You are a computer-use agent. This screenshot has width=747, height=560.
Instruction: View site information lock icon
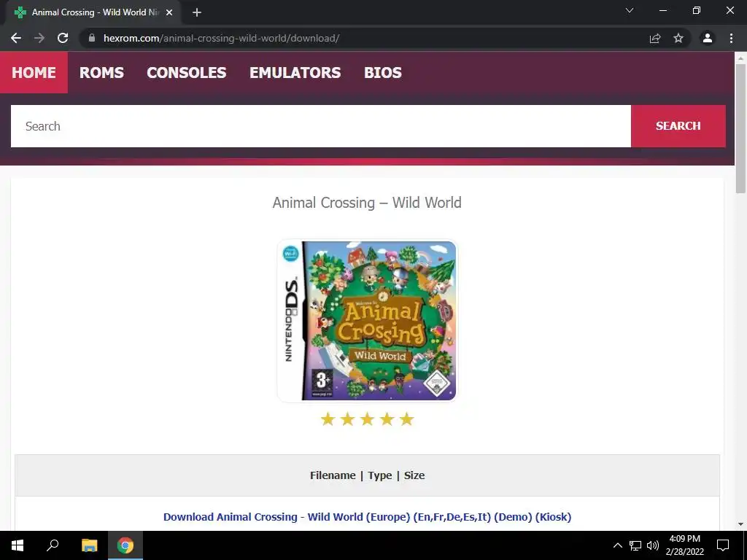[x=92, y=38]
